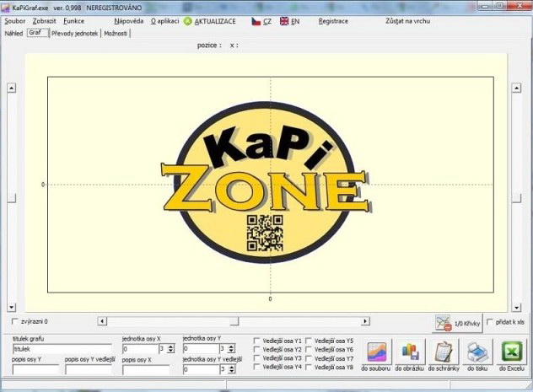Click the 'do obrázku' export image icon
This screenshot has height=392, width=533.
coord(410,352)
